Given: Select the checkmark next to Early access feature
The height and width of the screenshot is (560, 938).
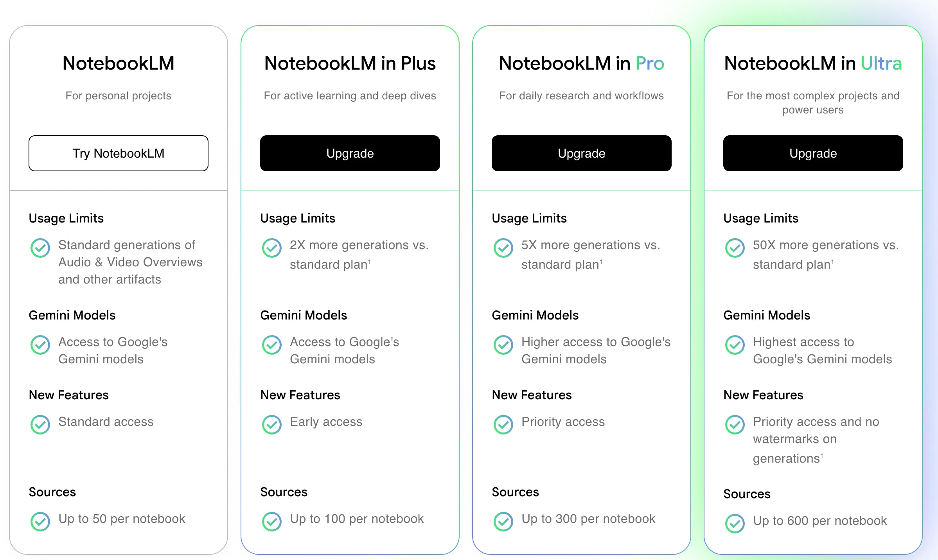Looking at the screenshot, I should [272, 425].
